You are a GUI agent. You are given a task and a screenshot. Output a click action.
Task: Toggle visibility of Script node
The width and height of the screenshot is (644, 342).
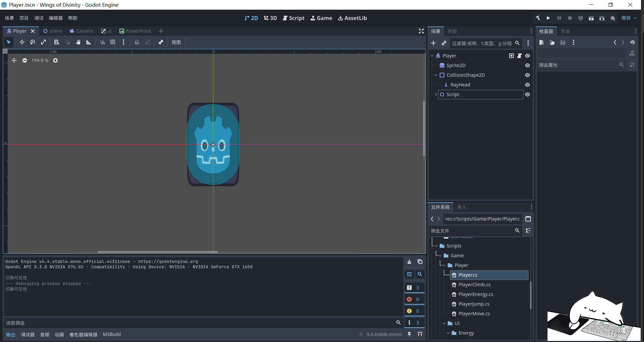pos(527,94)
